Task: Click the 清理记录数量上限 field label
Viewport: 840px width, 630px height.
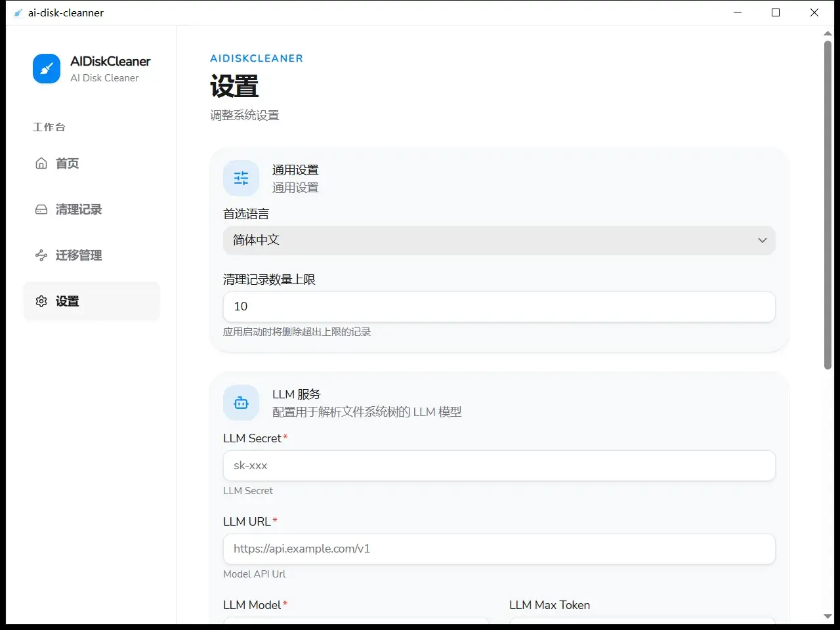Action: pyautogui.click(x=269, y=280)
